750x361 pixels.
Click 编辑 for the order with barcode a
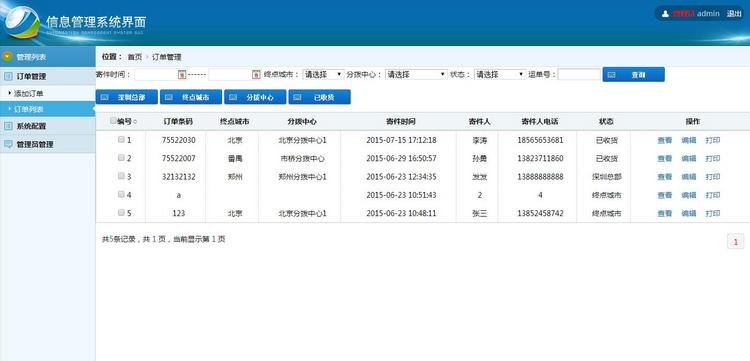click(x=689, y=195)
